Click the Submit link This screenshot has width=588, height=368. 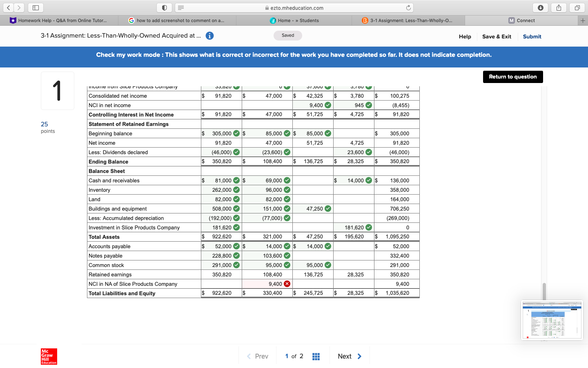pos(532,36)
